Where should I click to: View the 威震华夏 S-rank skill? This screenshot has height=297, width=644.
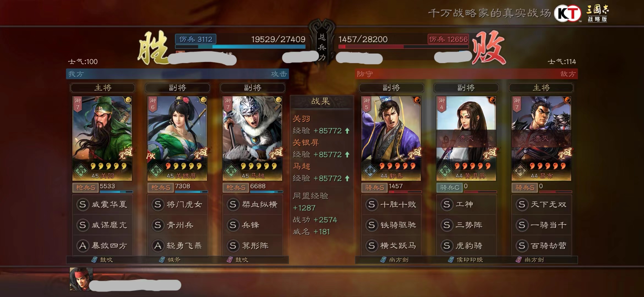point(102,204)
